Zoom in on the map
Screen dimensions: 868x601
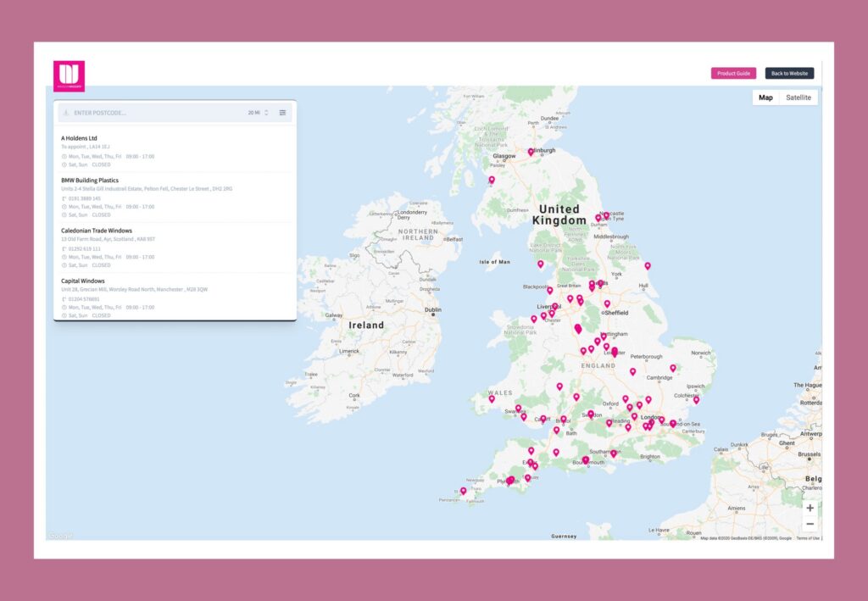[810, 508]
